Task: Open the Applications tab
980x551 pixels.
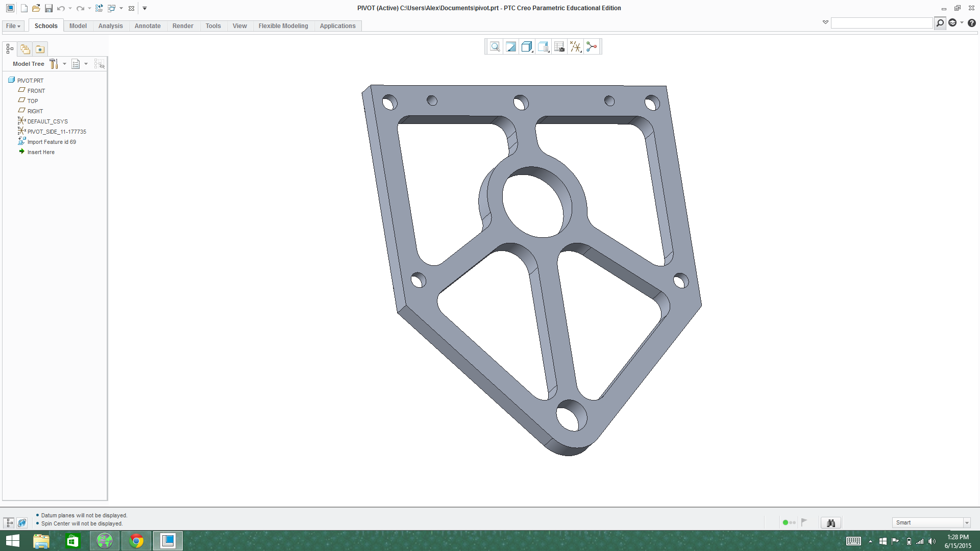Action: (x=338, y=26)
